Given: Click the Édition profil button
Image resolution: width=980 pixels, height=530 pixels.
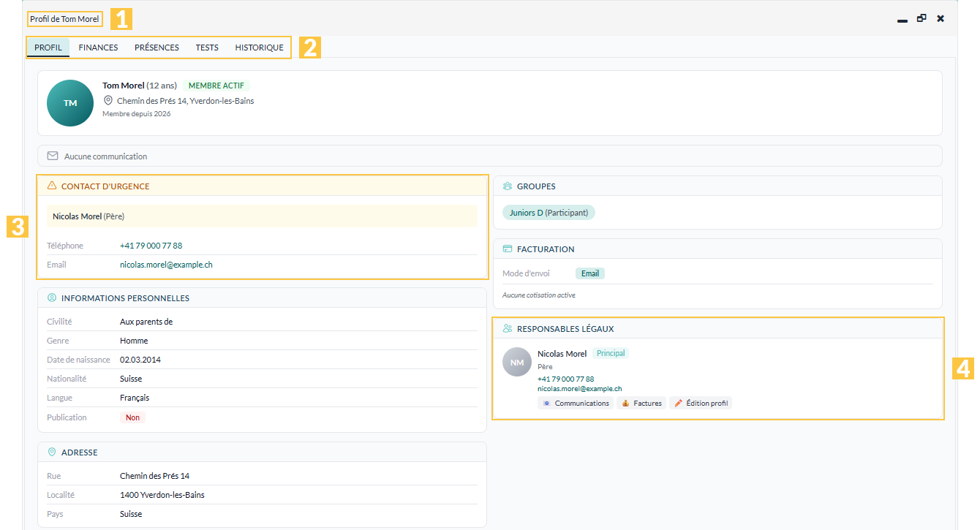Looking at the screenshot, I should point(701,404).
